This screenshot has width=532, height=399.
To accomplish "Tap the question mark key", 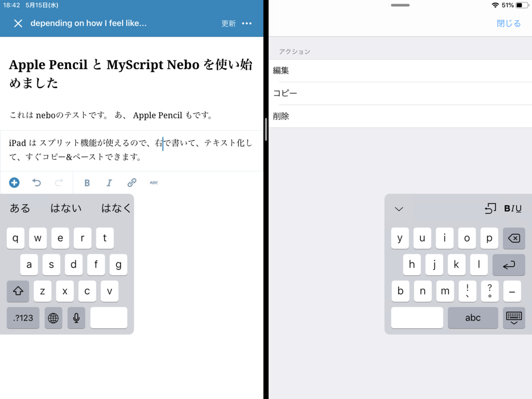I will (x=489, y=291).
